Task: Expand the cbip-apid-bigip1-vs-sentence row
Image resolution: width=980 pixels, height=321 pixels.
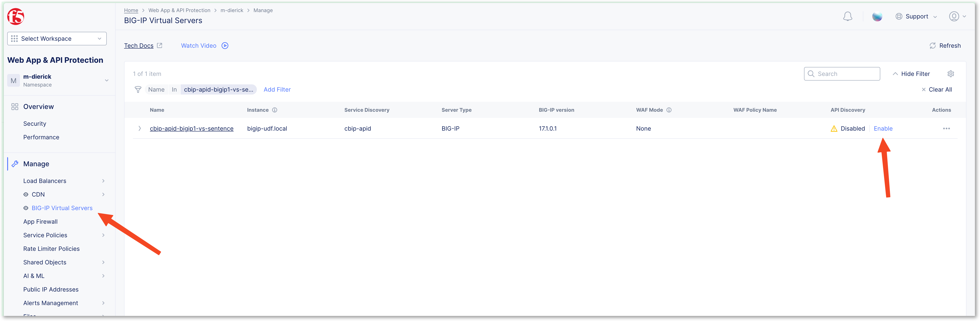Action: [140, 129]
